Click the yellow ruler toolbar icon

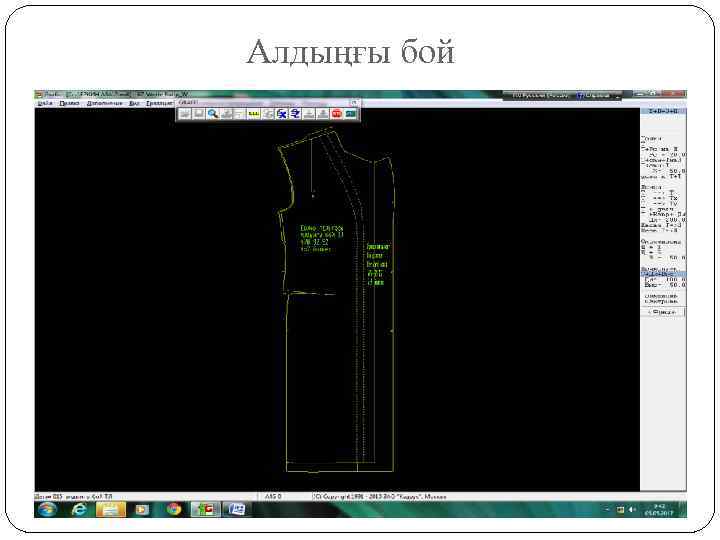tap(253, 114)
